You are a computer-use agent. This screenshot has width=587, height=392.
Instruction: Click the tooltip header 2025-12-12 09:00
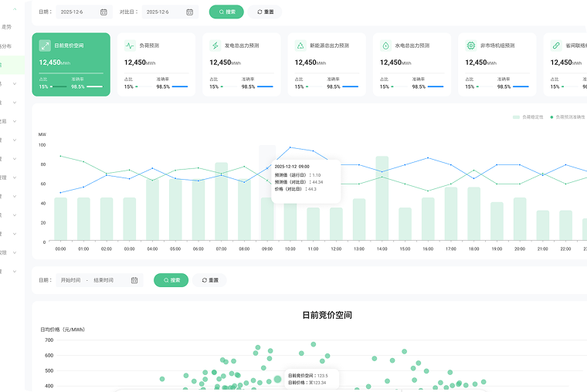tap(292, 167)
